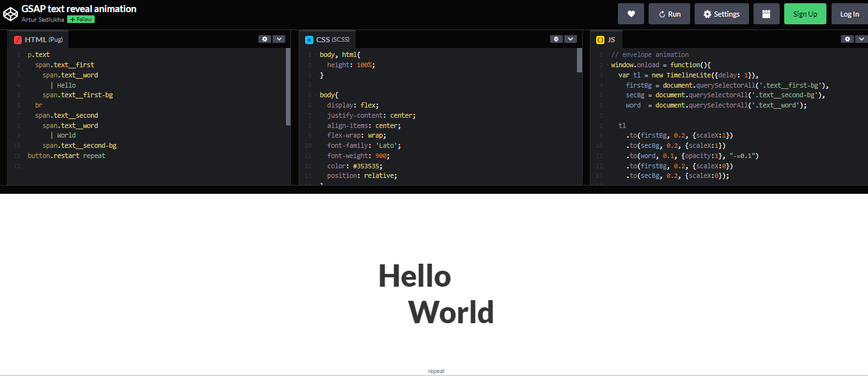
Task: Collapse the CSS editor panel via its chevron
Action: click(x=570, y=39)
